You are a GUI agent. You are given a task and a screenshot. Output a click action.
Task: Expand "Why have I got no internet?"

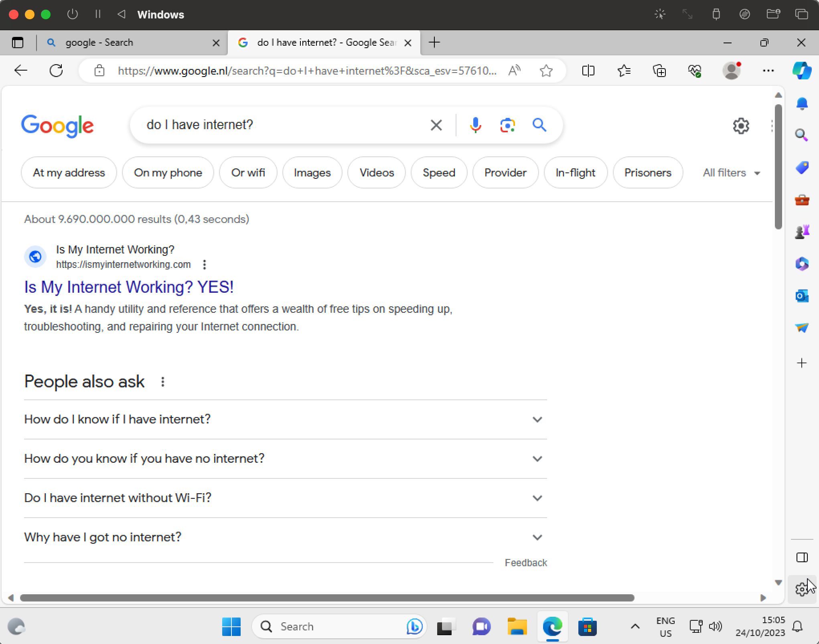(285, 537)
